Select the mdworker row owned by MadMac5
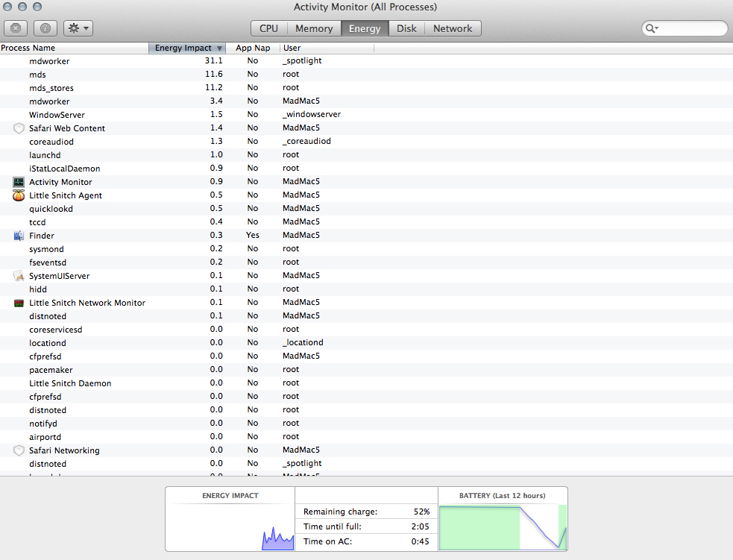Image resolution: width=733 pixels, height=560 pixels. [367, 101]
